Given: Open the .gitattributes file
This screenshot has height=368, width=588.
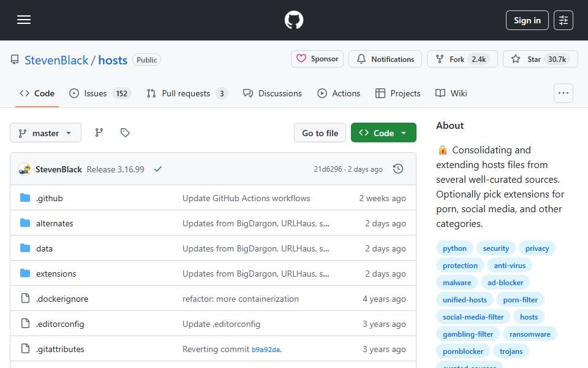Looking at the screenshot, I should 60,349.
